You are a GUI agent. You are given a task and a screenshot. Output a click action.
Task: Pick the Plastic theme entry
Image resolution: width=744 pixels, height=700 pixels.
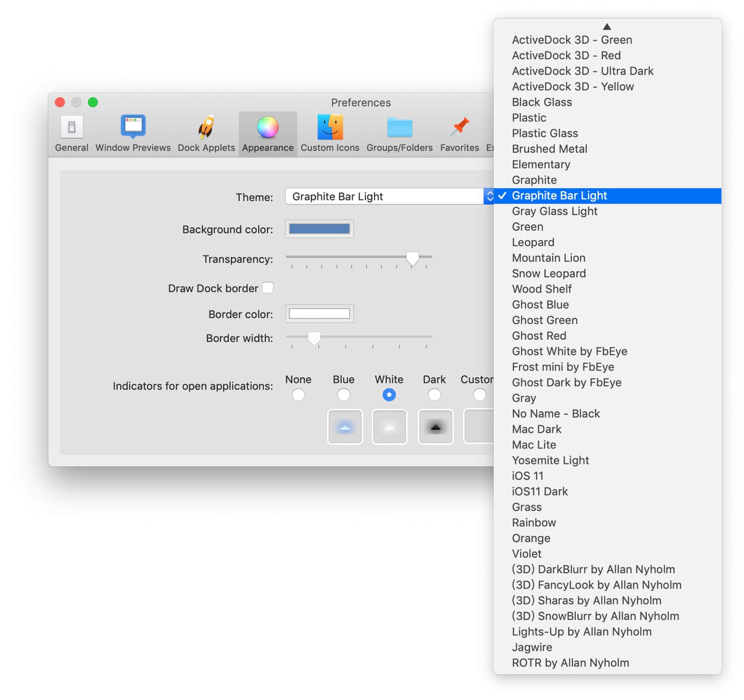[608, 118]
